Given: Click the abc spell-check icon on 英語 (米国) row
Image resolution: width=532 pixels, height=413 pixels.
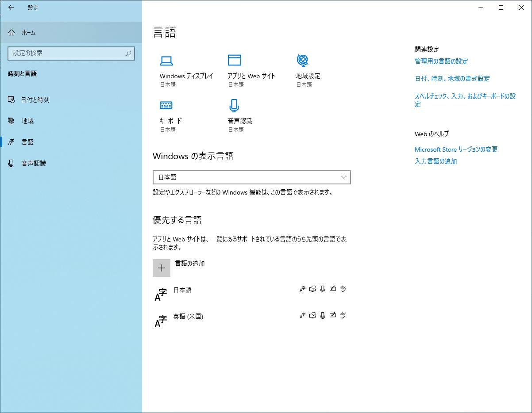Looking at the screenshot, I should (x=343, y=316).
